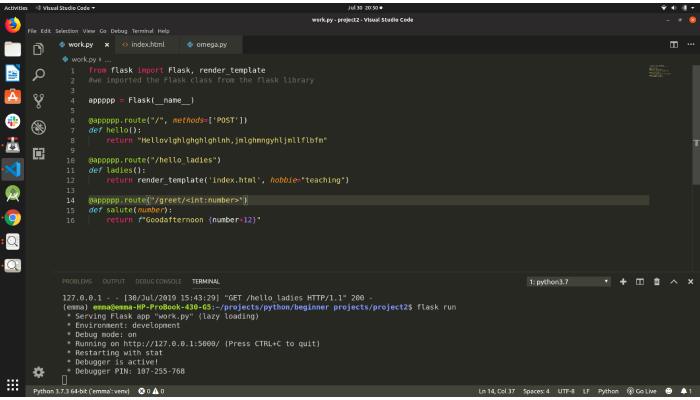This screenshot has height=400, width=700.
Task: Open the Debug view in activity bar
Action: [x=39, y=126]
